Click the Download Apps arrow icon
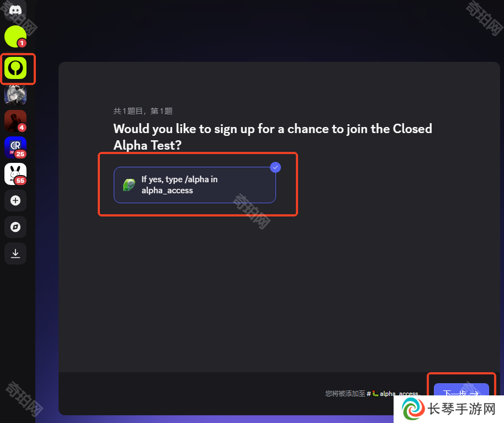This screenshot has width=504, height=423. (15, 253)
